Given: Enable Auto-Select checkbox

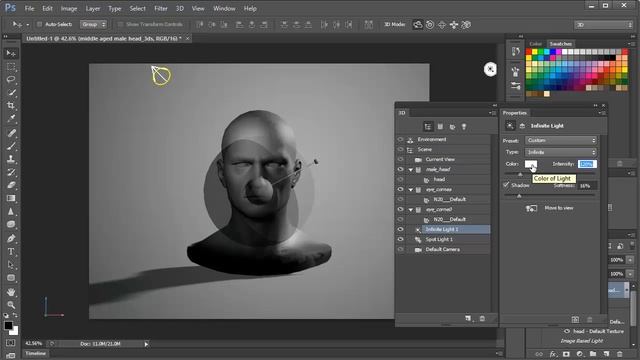Looking at the screenshot, I should pyautogui.click(x=40, y=24).
